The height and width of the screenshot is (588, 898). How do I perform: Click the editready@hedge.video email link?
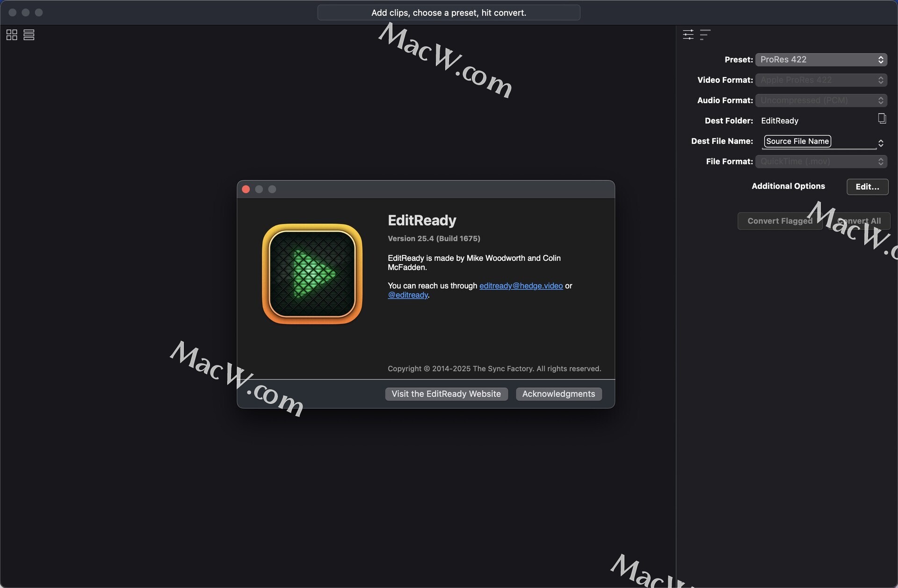(x=521, y=286)
